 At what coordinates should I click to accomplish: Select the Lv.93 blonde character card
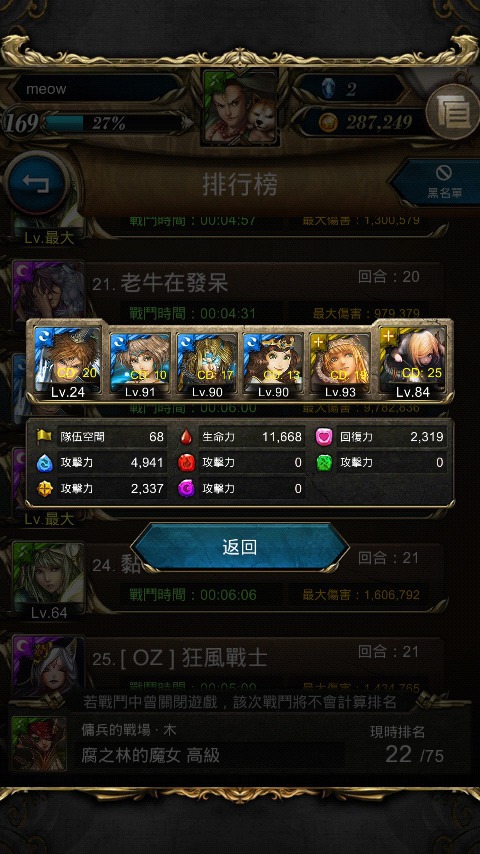(x=341, y=365)
